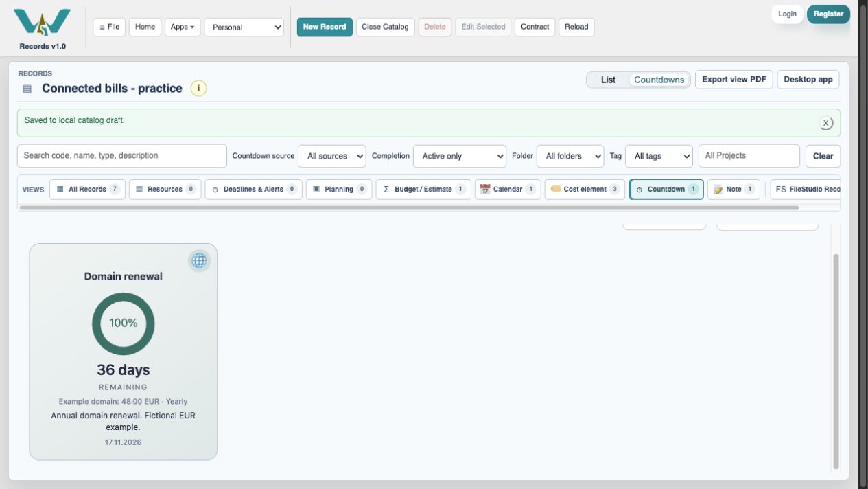Create a New Record
The height and width of the screenshot is (489, 868).
(325, 27)
